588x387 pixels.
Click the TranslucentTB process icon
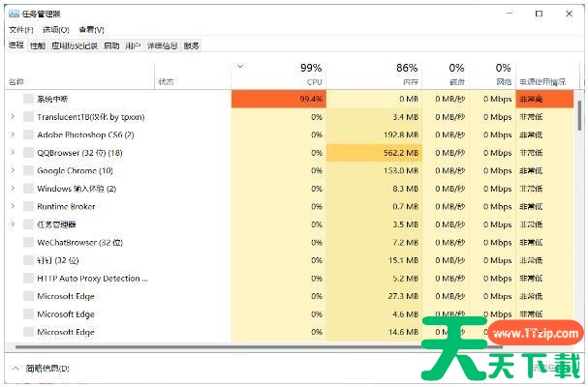coord(28,117)
